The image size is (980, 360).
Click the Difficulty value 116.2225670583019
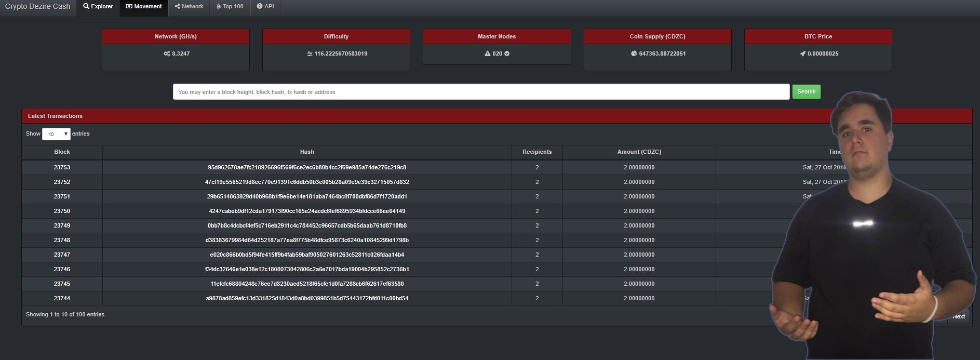341,54
